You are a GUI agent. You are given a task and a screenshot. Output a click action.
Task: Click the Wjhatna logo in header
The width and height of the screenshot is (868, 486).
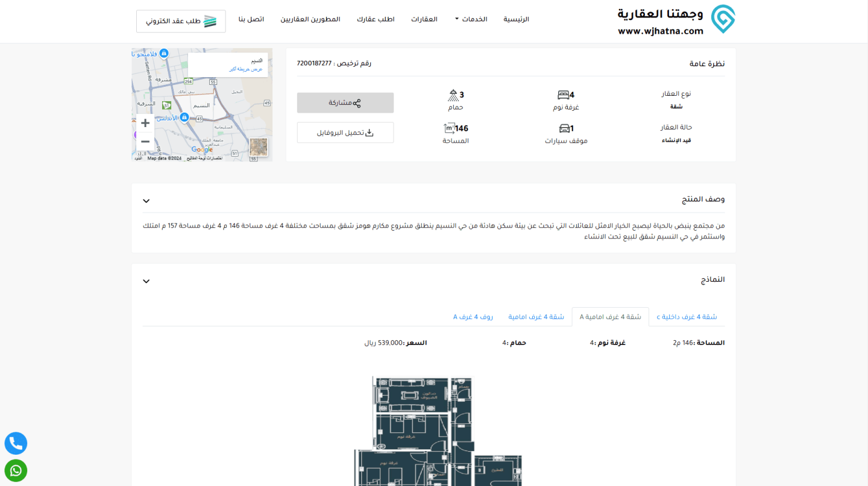click(x=676, y=20)
